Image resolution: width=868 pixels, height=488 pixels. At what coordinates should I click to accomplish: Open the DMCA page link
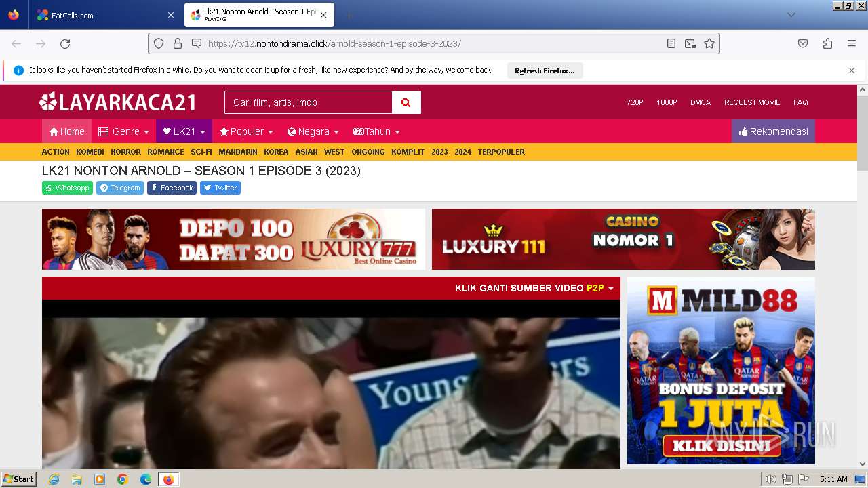[701, 102]
